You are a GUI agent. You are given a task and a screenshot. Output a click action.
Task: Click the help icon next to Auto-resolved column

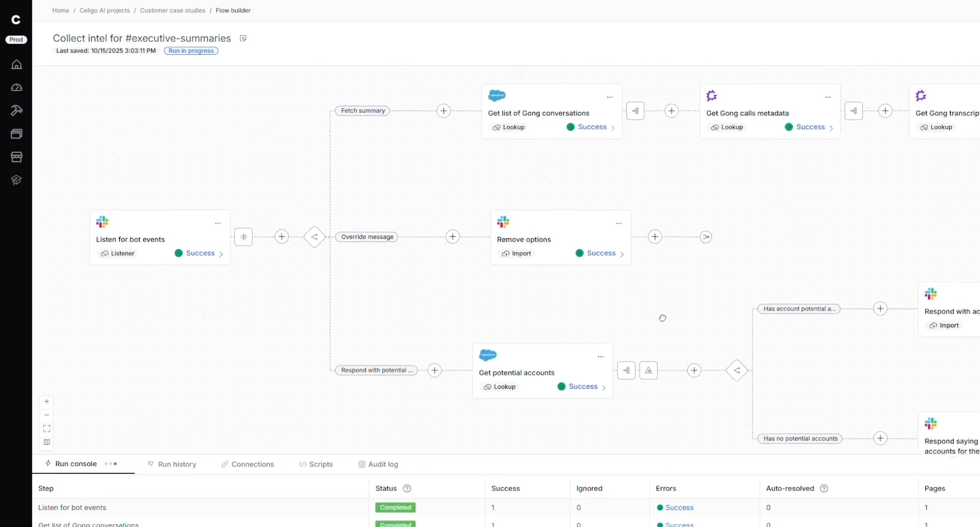pyautogui.click(x=824, y=489)
